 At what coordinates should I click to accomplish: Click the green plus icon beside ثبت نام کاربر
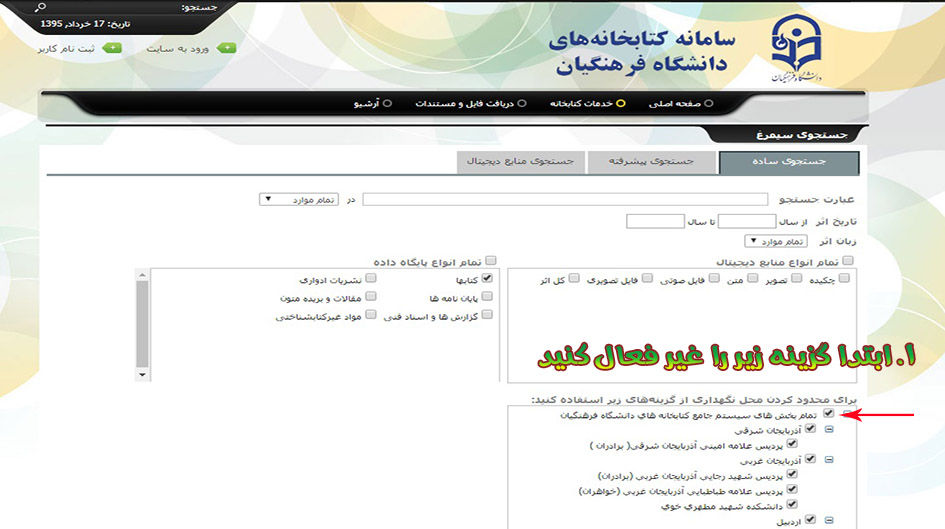pos(113,47)
